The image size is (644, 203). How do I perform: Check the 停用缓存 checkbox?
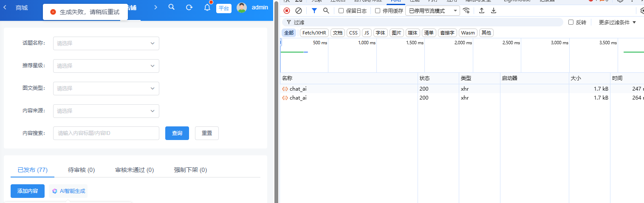[x=378, y=11]
